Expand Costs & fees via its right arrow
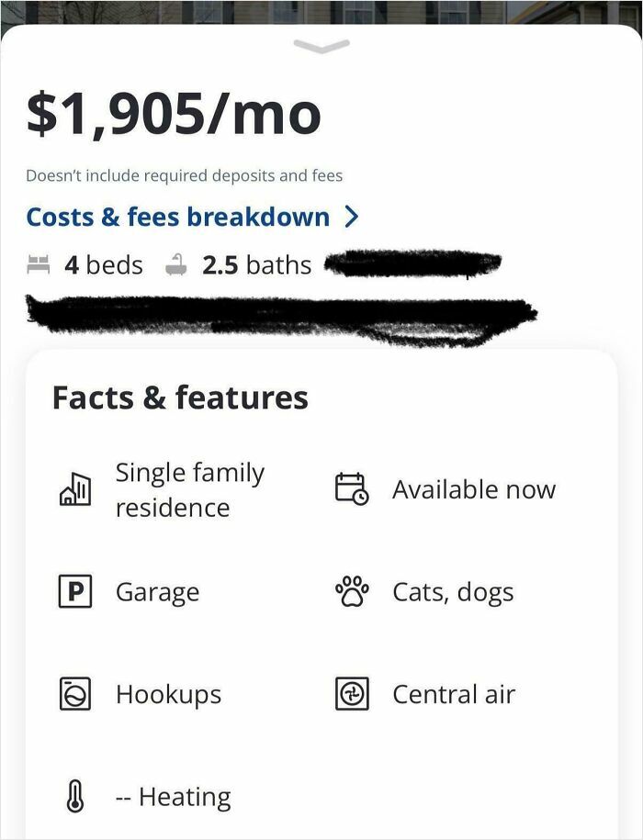 (x=354, y=217)
